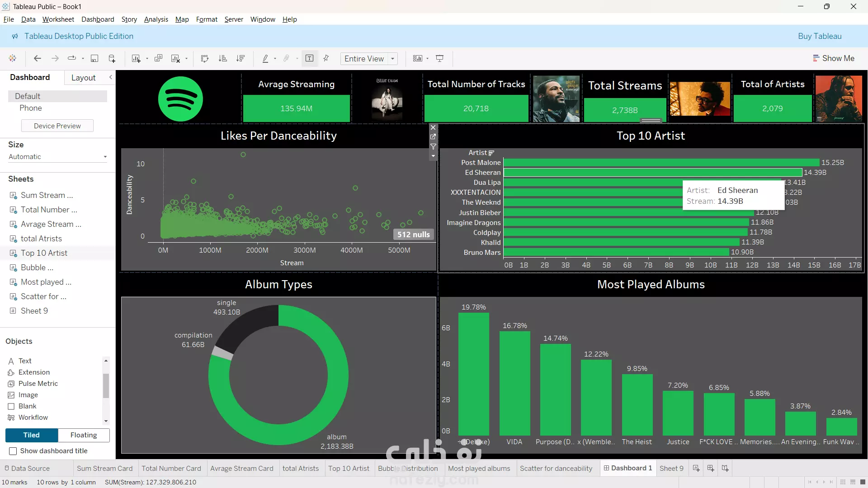Click the Clear Sheet icon
Image resolution: width=868 pixels, height=488 pixels.
click(x=175, y=58)
